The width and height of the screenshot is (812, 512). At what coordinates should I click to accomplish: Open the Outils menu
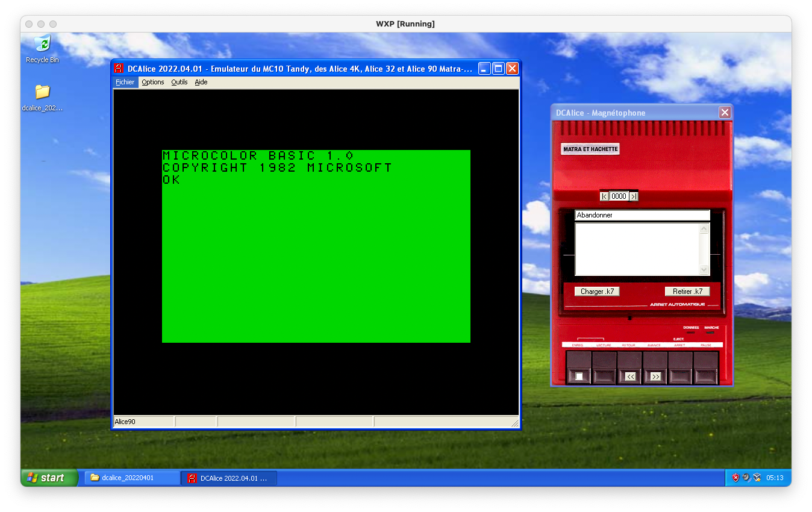click(x=180, y=82)
